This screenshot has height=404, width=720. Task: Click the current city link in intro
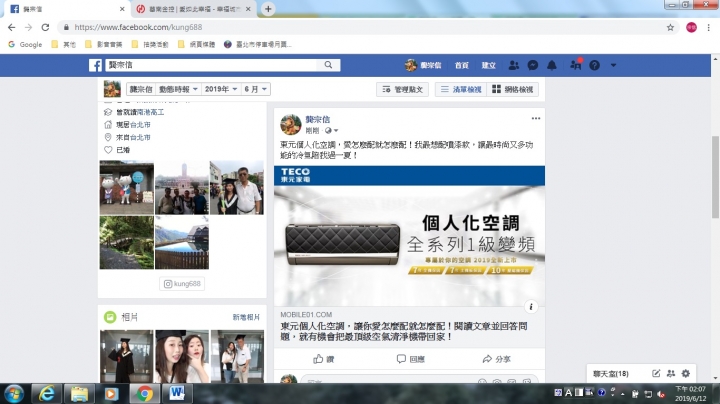point(140,124)
